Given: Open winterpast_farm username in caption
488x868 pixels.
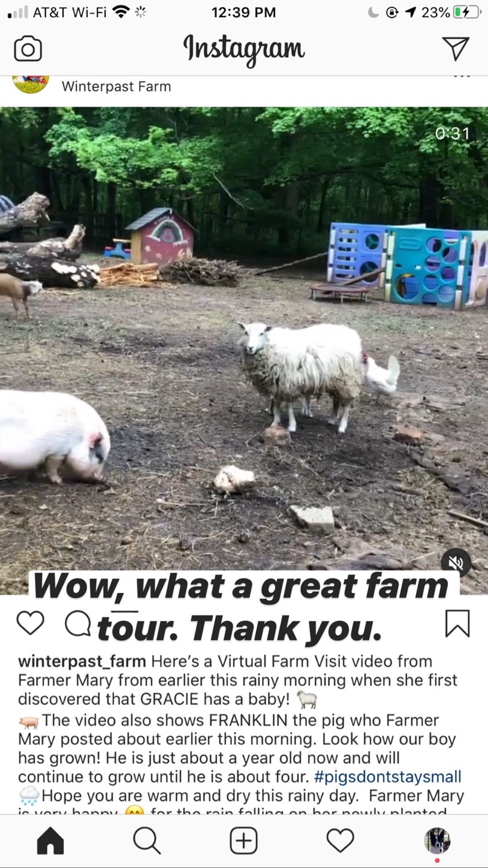Looking at the screenshot, I should pyautogui.click(x=82, y=661).
